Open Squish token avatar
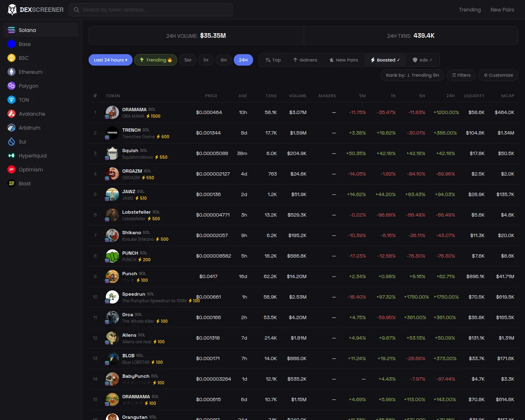Image resolution: width=525 pixels, height=420 pixels. 112,153
